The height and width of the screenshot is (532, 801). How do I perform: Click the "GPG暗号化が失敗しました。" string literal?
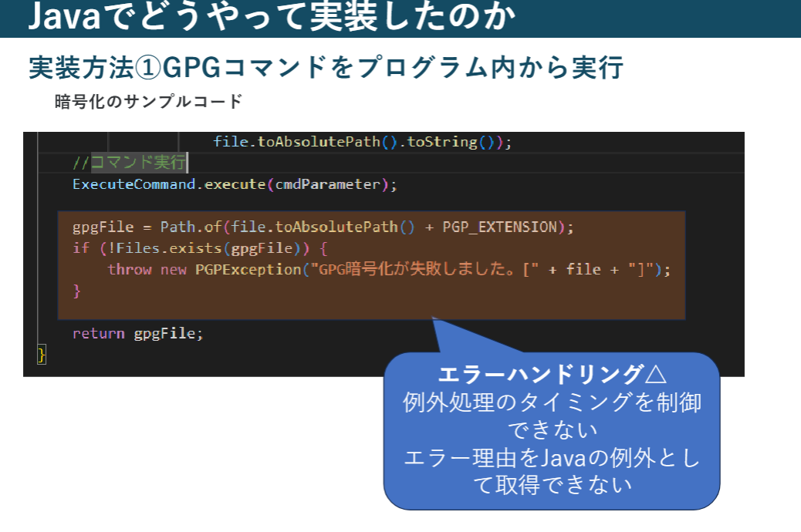pos(417,270)
